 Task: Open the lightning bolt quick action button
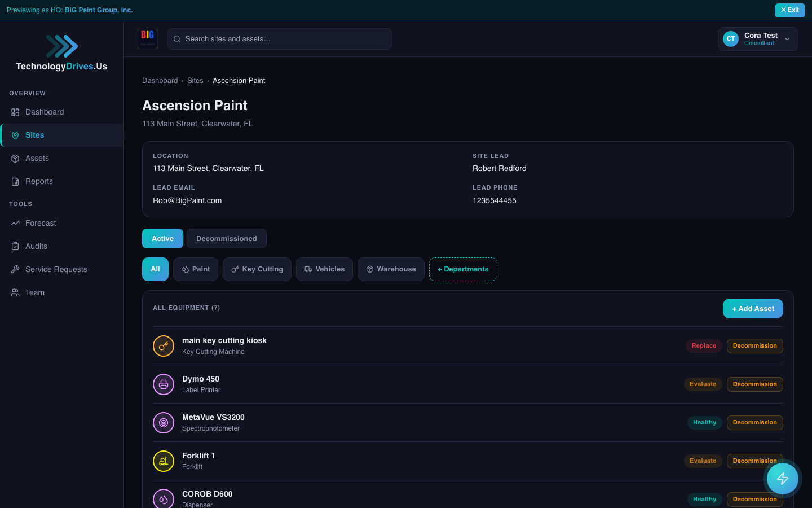(x=782, y=479)
